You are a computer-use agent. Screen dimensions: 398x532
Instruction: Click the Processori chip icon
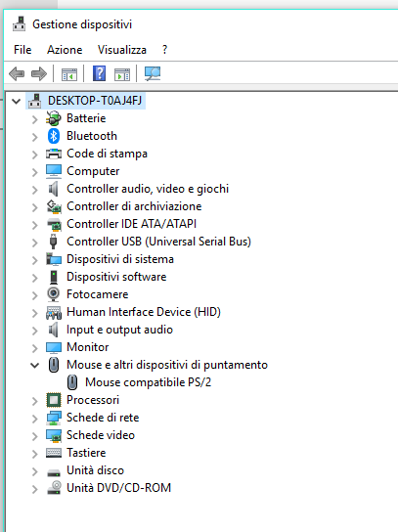[x=54, y=400]
